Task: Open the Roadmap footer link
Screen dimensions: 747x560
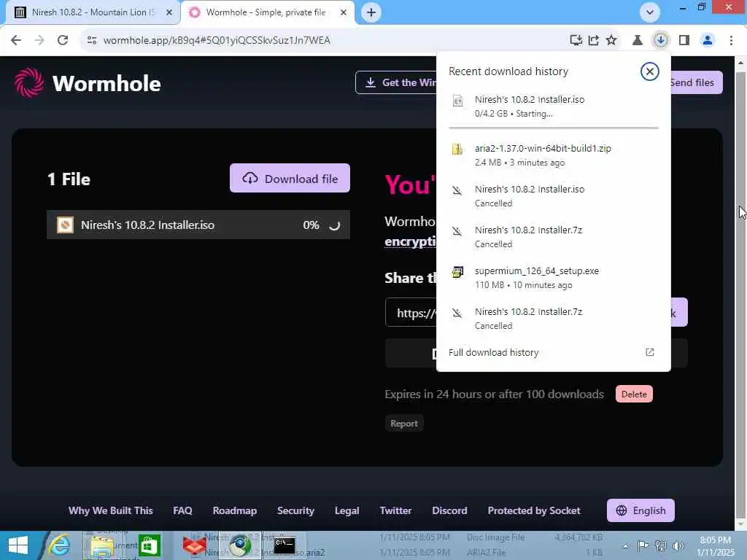Action: coord(234,510)
